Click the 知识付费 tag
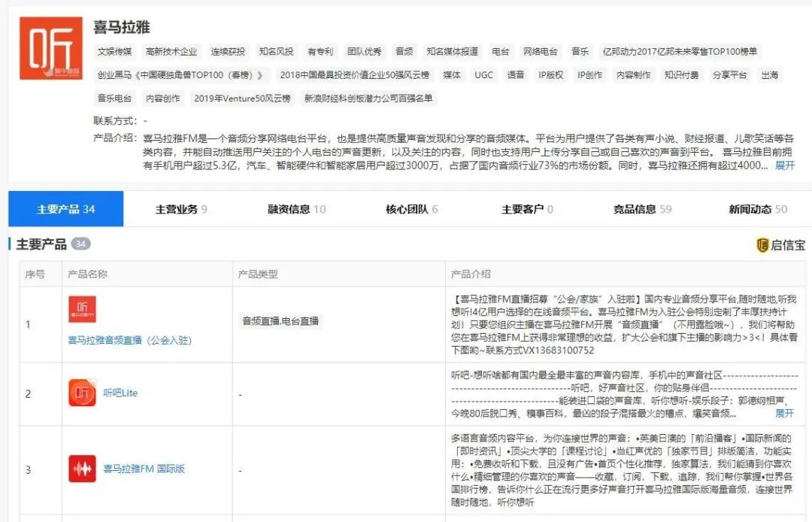 681,75
